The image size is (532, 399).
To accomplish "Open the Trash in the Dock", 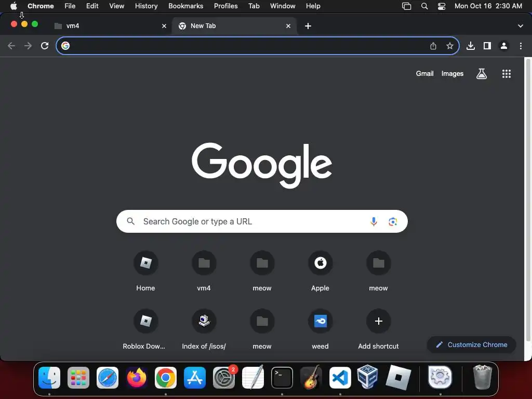I will [482, 377].
